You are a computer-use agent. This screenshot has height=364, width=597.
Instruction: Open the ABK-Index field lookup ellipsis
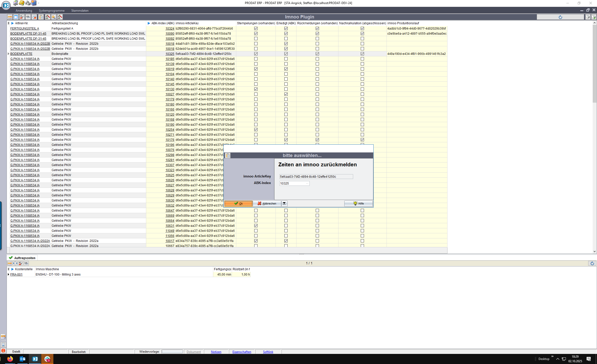307,184
